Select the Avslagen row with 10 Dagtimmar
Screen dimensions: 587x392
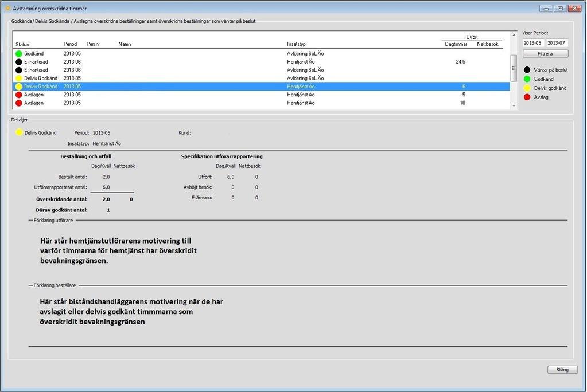point(261,103)
